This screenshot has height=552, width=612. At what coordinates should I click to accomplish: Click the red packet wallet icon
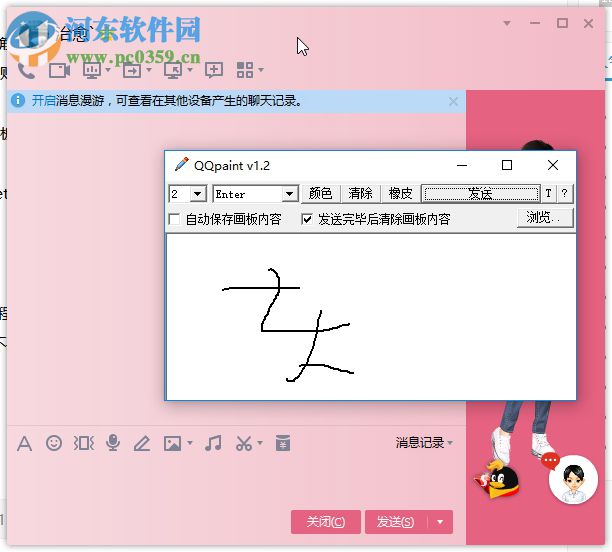coord(283,443)
